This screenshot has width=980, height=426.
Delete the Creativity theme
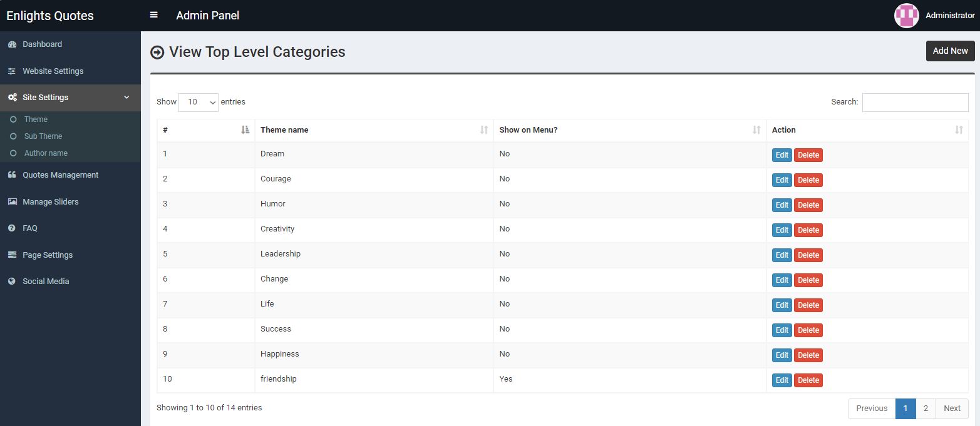pyautogui.click(x=808, y=230)
